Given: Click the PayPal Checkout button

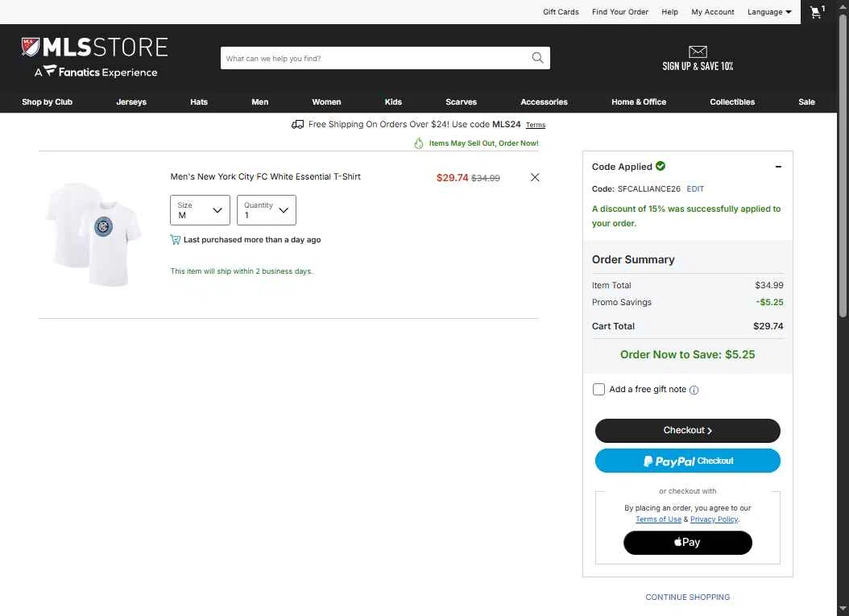Looking at the screenshot, I should tap(688, 461).
